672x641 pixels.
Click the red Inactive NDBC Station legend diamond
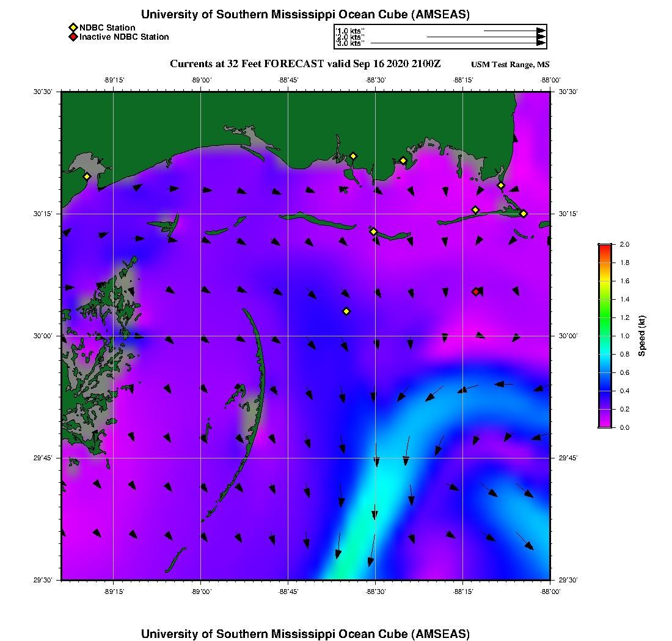pos(73,37)
